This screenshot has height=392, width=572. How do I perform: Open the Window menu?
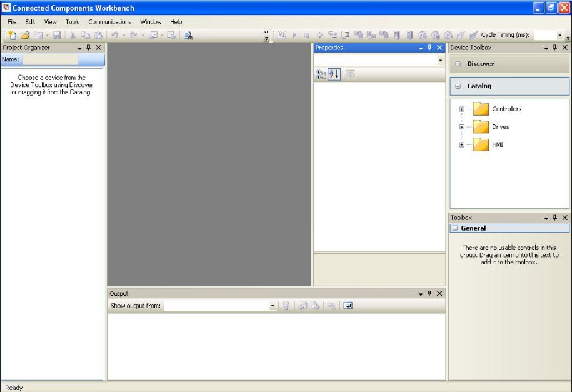click(151, 22)
